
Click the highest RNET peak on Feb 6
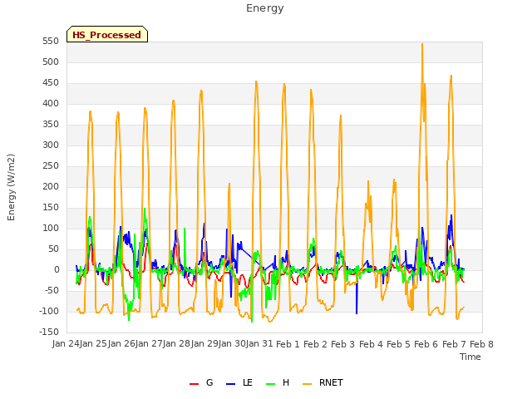click(422, 44)
